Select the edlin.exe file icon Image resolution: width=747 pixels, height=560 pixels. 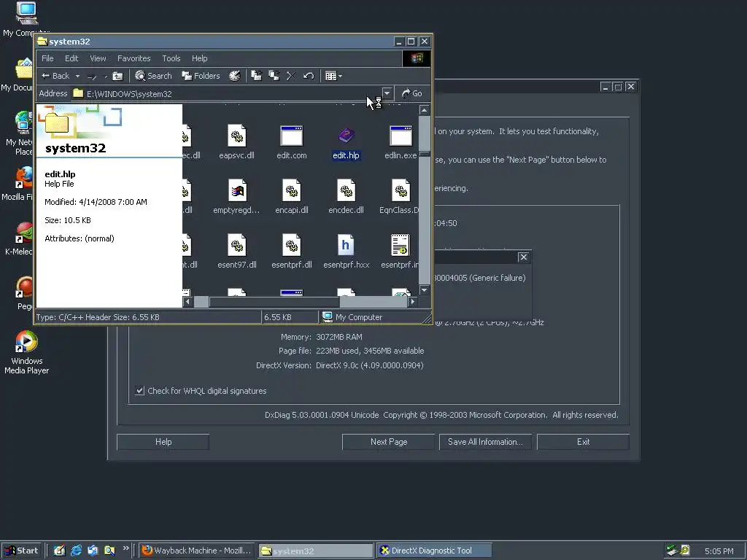point(400,136)
